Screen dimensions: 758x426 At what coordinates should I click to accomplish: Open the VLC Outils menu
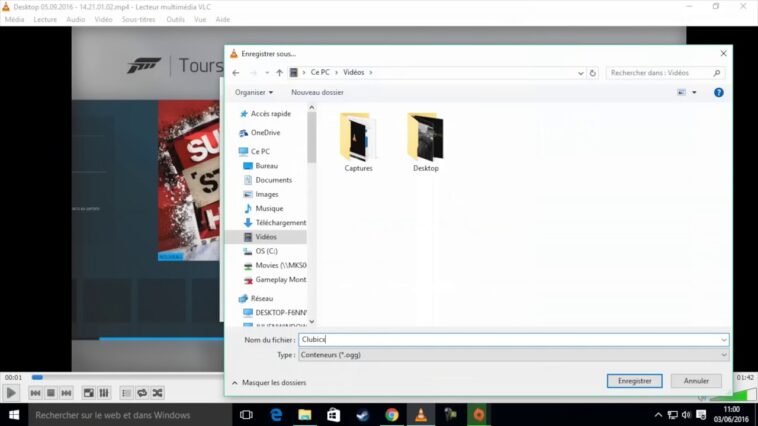click(x=175, y=19)
